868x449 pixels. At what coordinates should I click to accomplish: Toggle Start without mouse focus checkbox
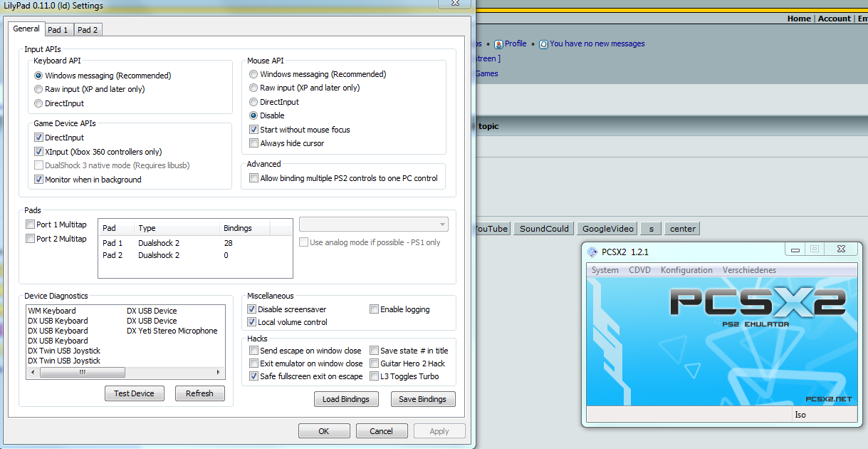(253, 130)
